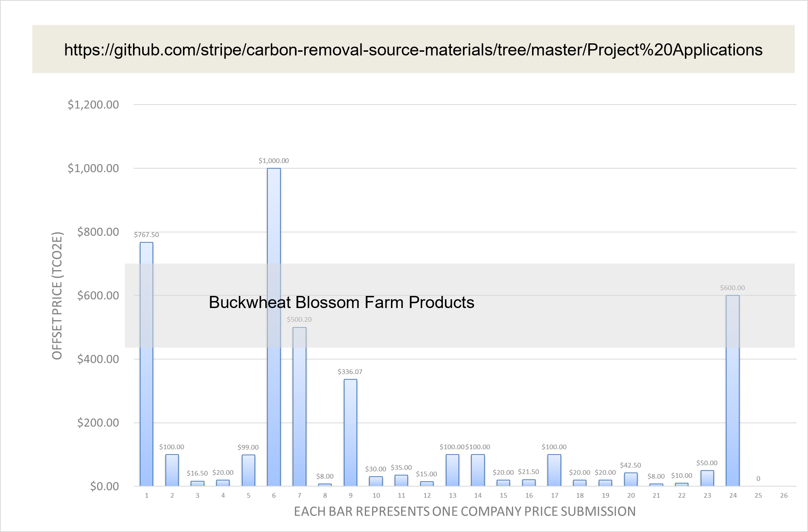Viewport: 808px width, 532px height.
Task: Open the GitHub carbon-removal-source-materials URL
Action: (x=413, y=50)
